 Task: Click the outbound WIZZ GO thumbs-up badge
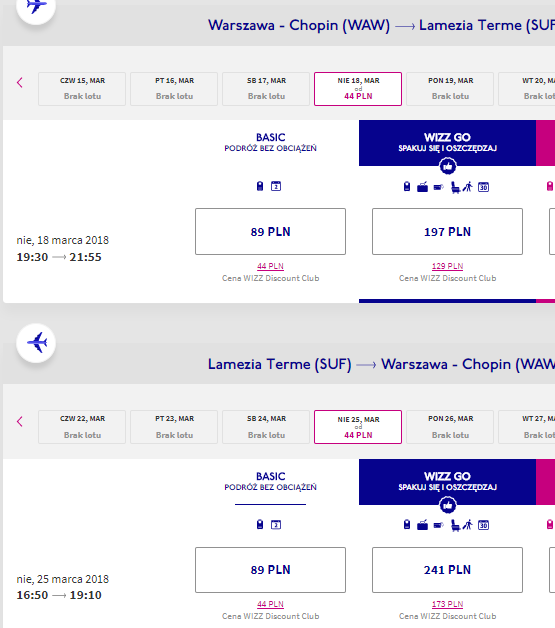click(x=448, y=166)
